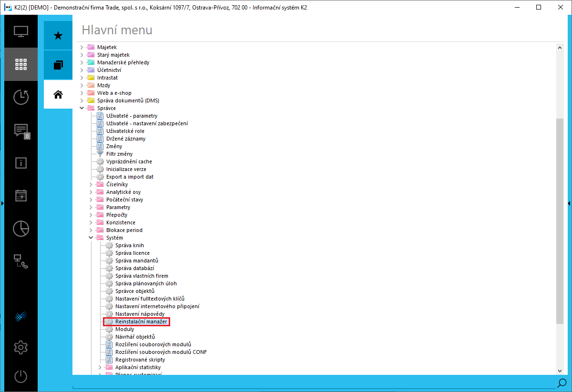The image size is (572, 392).
Task: Open the main menu grid icon
Action: (x=20, y=64)
